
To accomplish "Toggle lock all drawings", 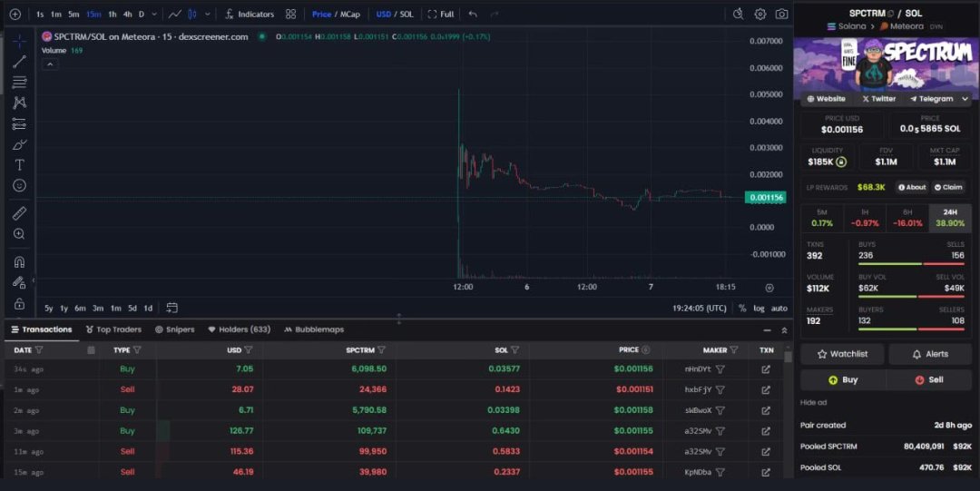I will (19, 304).
